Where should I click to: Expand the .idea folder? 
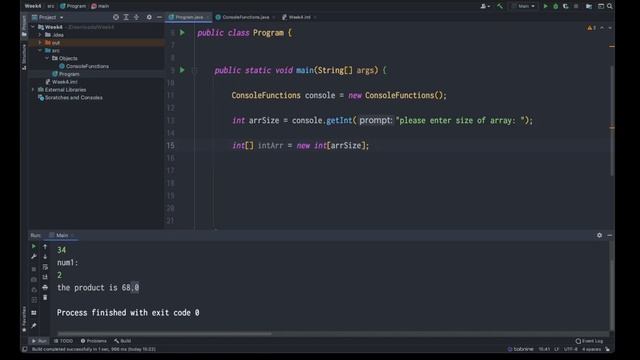(x=40, y=35)
